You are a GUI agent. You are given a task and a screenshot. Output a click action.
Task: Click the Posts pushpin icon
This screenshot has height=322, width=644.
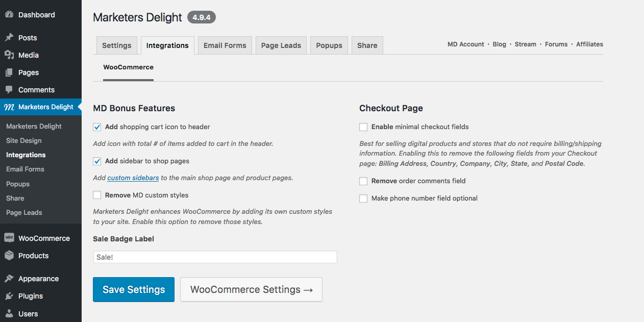tap(9, 38)
